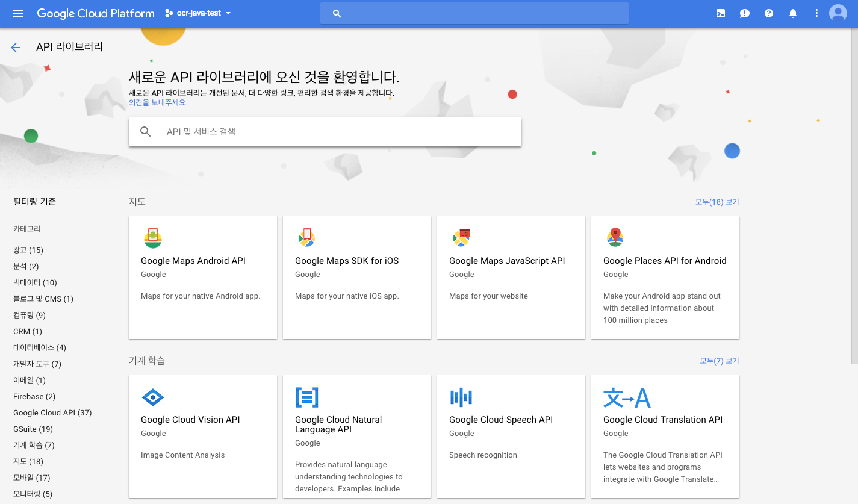Filter by Google Cloud API (37)
The height and width of the screenshot is (504, 858).
click(52, 412)
